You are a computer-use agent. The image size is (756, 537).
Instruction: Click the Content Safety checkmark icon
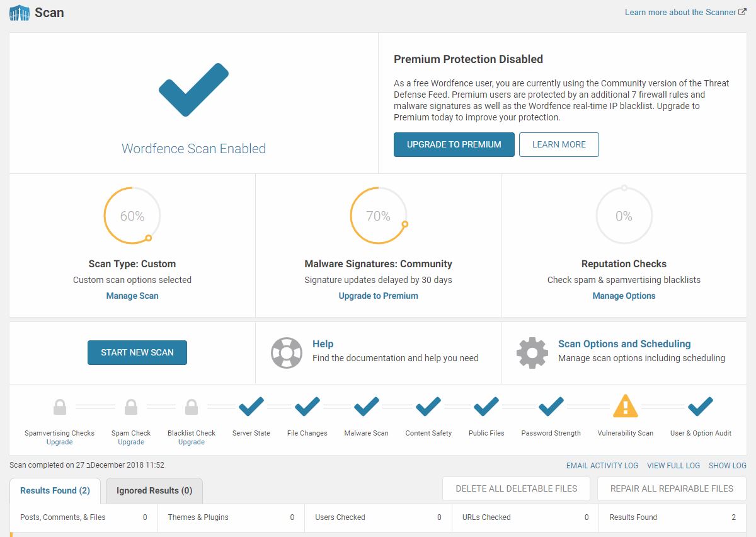click(x=428, y=407)
